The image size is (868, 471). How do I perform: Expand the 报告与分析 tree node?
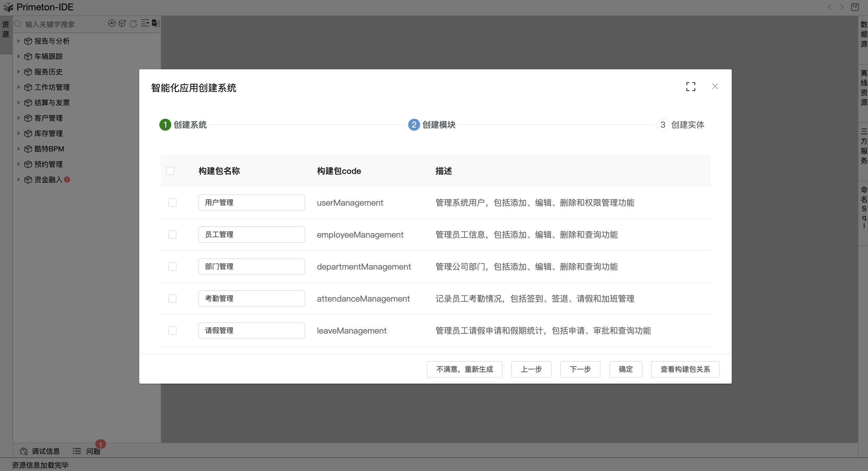click(x=19, y=41)
